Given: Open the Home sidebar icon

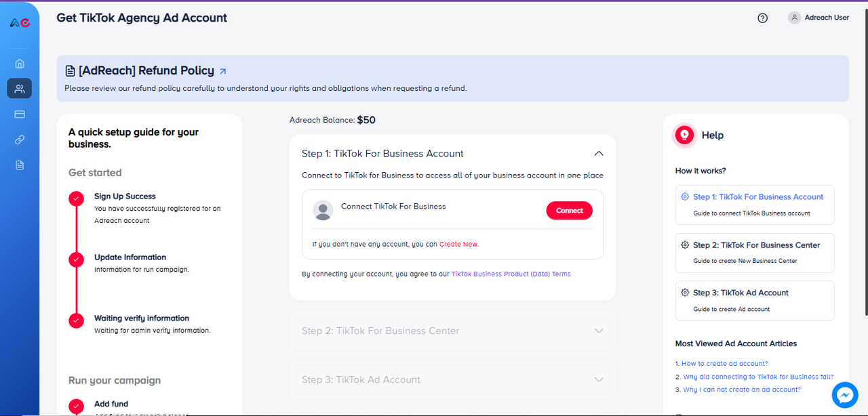Looking at the screenshot, I should click(x=20, y=64).
